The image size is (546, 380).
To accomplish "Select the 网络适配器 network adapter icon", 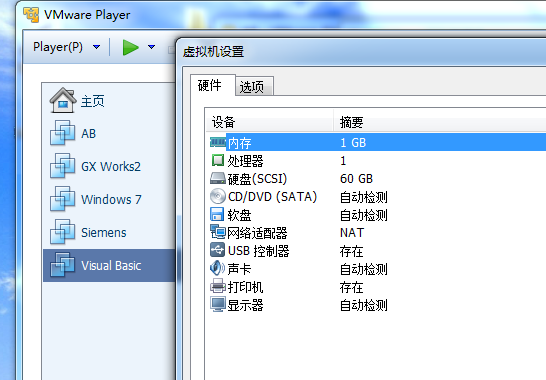I will point(218,232).
